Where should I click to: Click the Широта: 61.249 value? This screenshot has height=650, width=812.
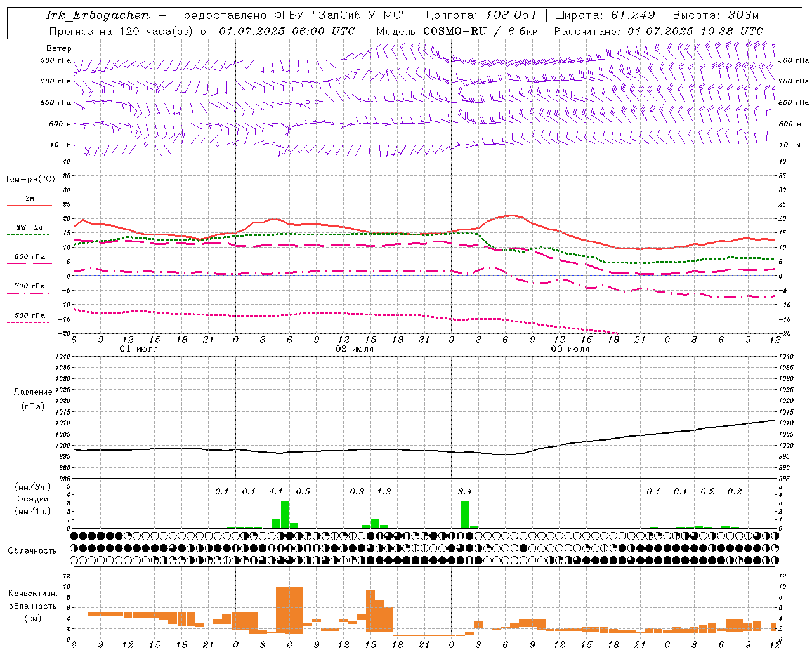click(x=605, y=15)
